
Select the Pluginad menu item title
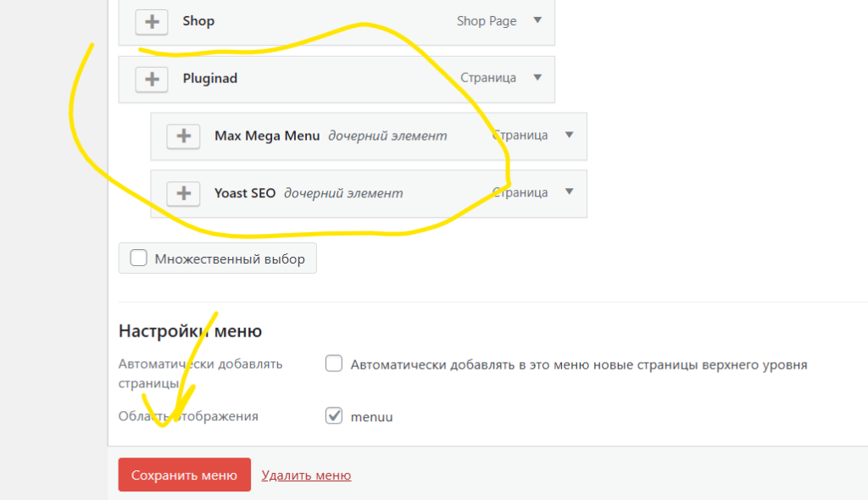[x=210, y=78]
